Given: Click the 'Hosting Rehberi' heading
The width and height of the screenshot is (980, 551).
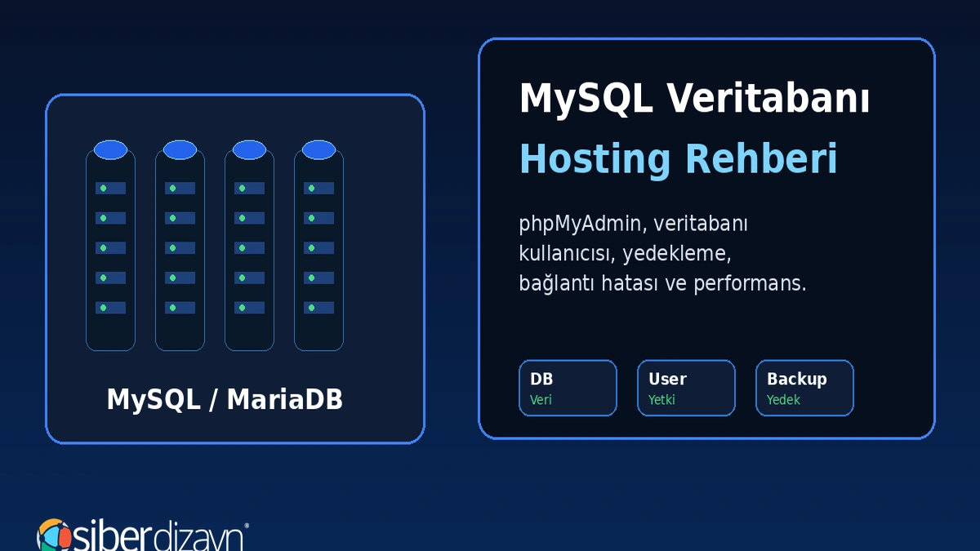Looking at the screenshot, I should 678,158.
